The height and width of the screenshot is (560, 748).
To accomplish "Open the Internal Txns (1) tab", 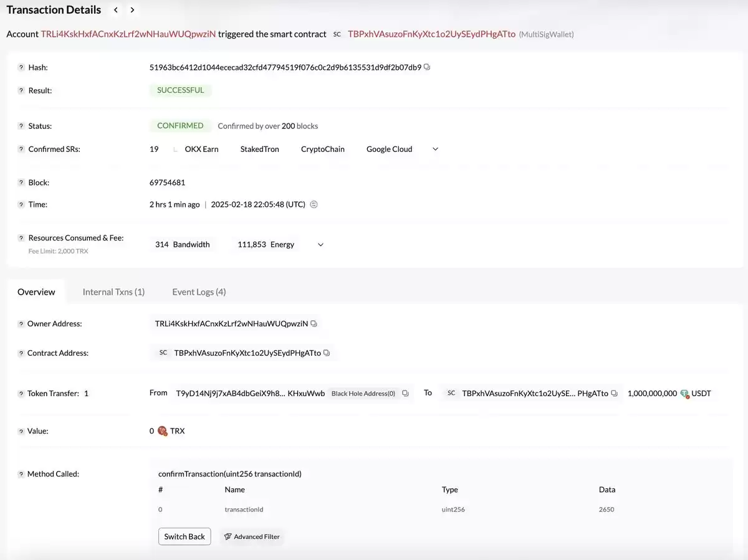I will [x=113, y=292].
